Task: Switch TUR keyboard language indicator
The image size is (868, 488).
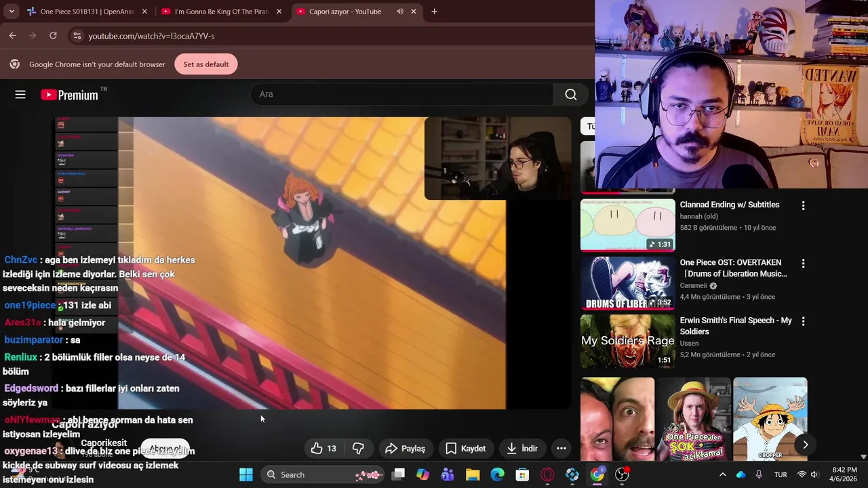Action: pyautogui.click(x=781, y=474)
